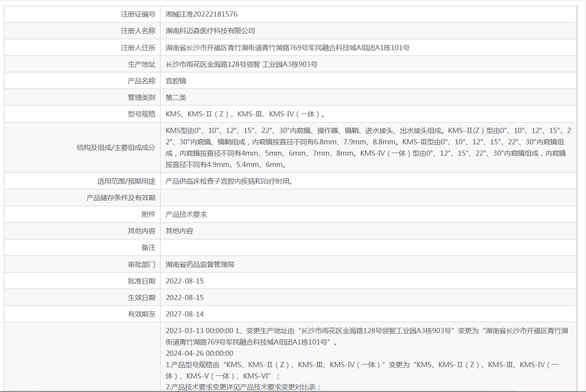Image resolution: width=586 pixels, height=392 pixels.
Task: Select the expiry date 2027-08-14
Action: tap(185, 314)
